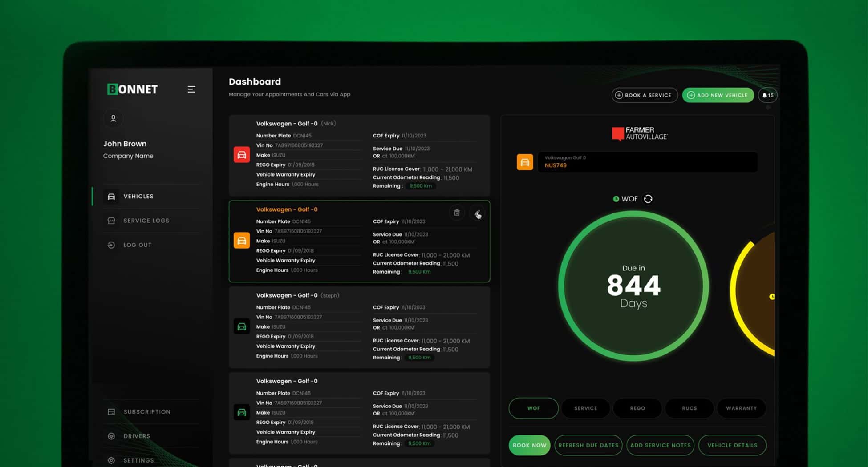Select the green car icon on Steph's vehicle
868x467 pixels.
242,326
